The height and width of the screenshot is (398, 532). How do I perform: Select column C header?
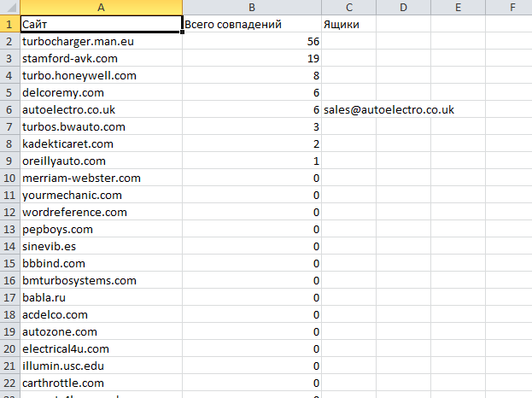click(348, 7)
